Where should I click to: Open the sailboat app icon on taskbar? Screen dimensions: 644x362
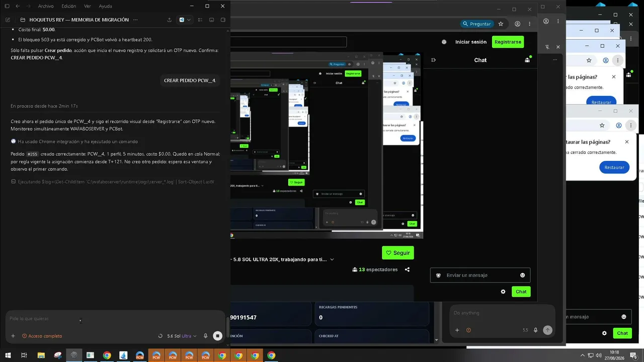[x=123, y=355]
